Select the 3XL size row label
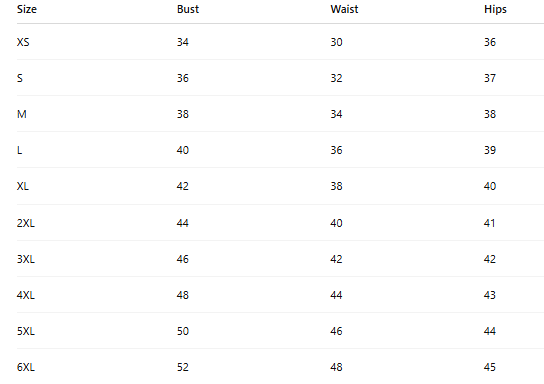 [26, 259]
